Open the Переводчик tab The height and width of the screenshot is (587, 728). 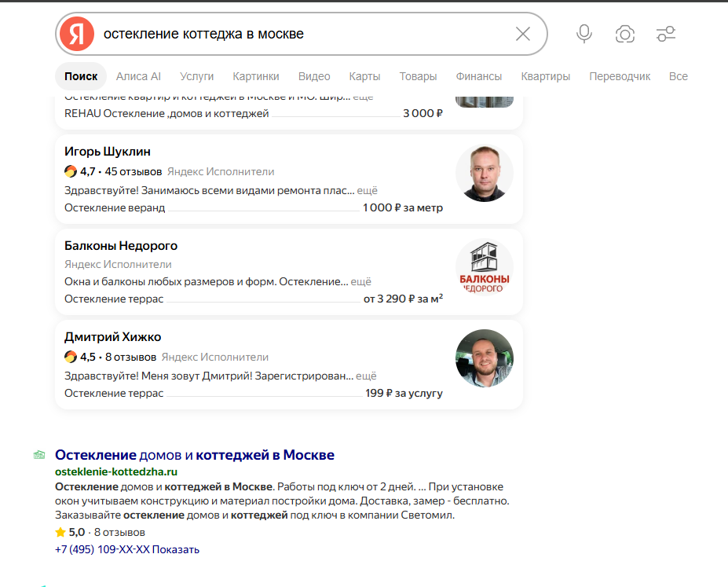click(x=620, y=76)
